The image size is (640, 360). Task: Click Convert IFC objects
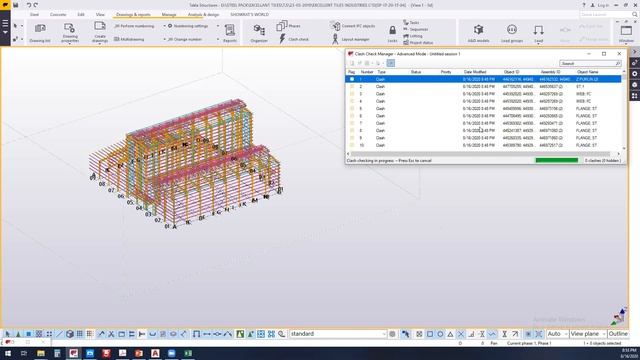coord(353,26)
